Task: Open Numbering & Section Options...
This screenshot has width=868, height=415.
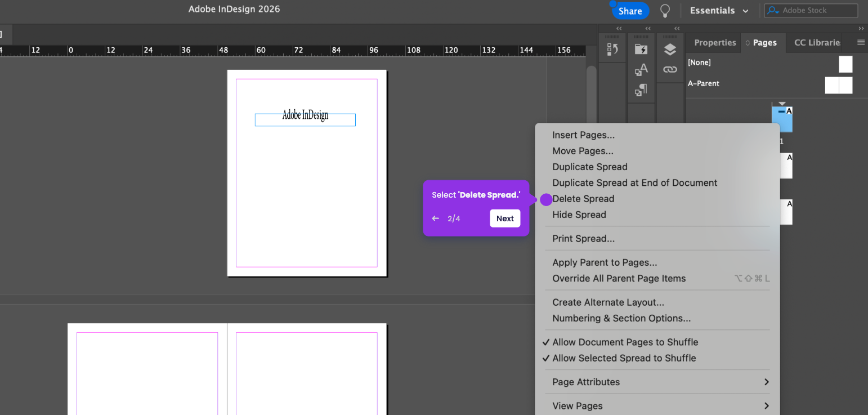Action: (657, 318)
